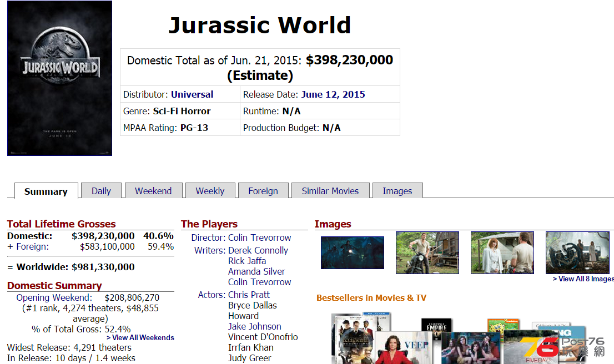Click the Writers label link
This screenshot has height=364, width=614.
[210, 250]
